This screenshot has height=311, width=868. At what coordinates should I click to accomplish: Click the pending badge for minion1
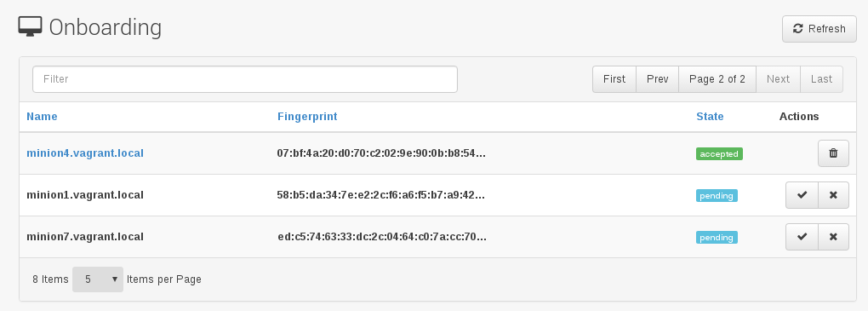tap(717, 196)
